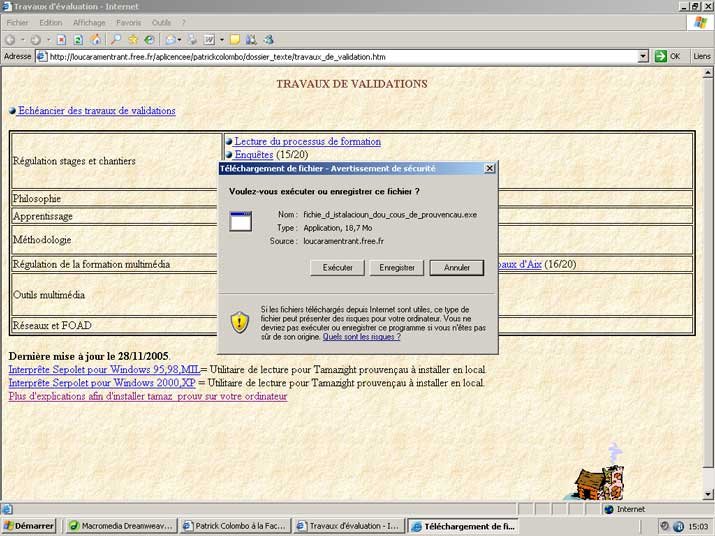Expand the Back button history arrow
Viewport: 715px width, 536px height.
22,40
